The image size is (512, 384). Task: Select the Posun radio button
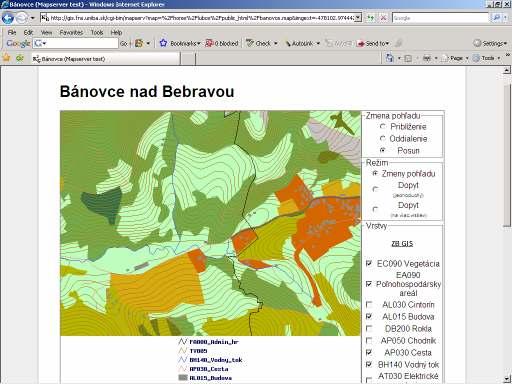[x=383, y=150]
